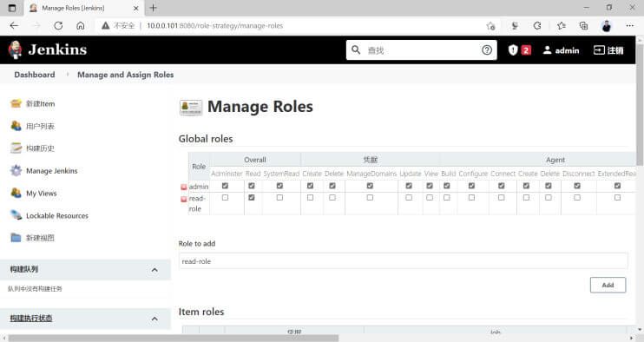
Task: Click the 注销 logout link
Action: click(x=608, y=50)
